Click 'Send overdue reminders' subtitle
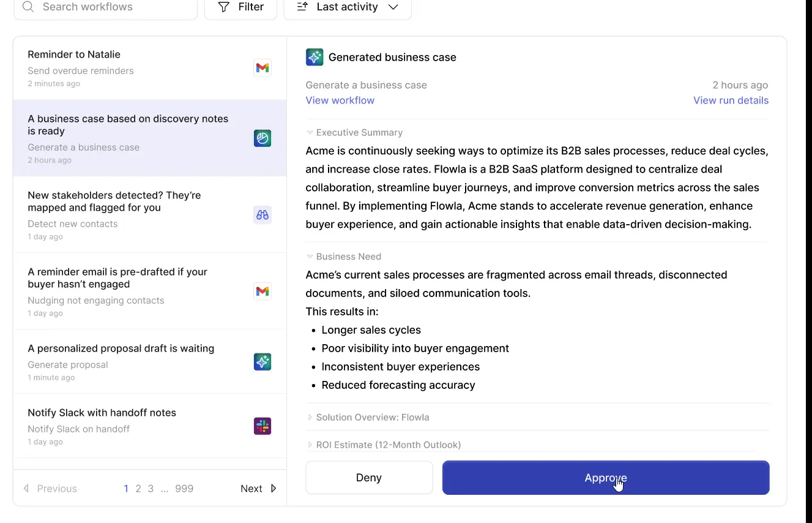The height and width of the screenshot is (523, 812). pyautogui.click(x=81, y=71)
